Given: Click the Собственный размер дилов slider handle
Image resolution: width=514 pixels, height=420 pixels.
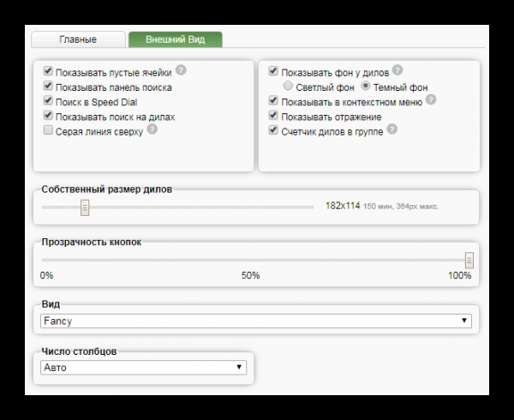Looking at the screenshot, I should (x=85, y=207).
